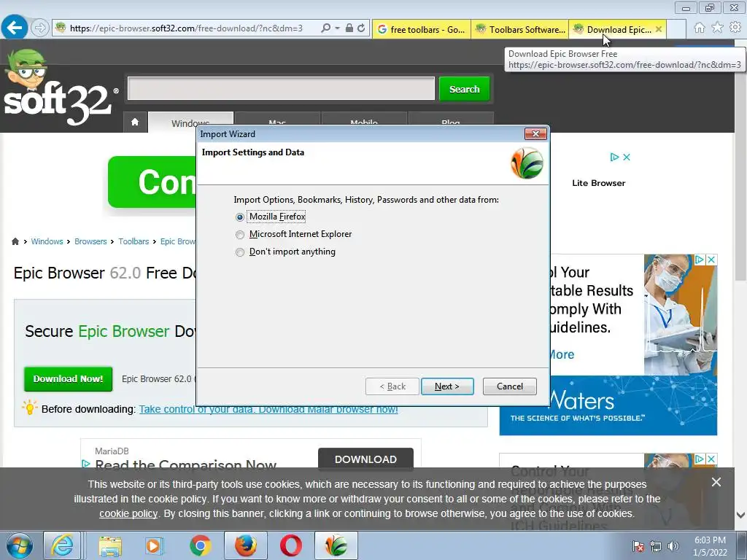Click AdChoices icon above Lite Browser
The height and width of the screenshot is (560, 747).
coord(614,157)
